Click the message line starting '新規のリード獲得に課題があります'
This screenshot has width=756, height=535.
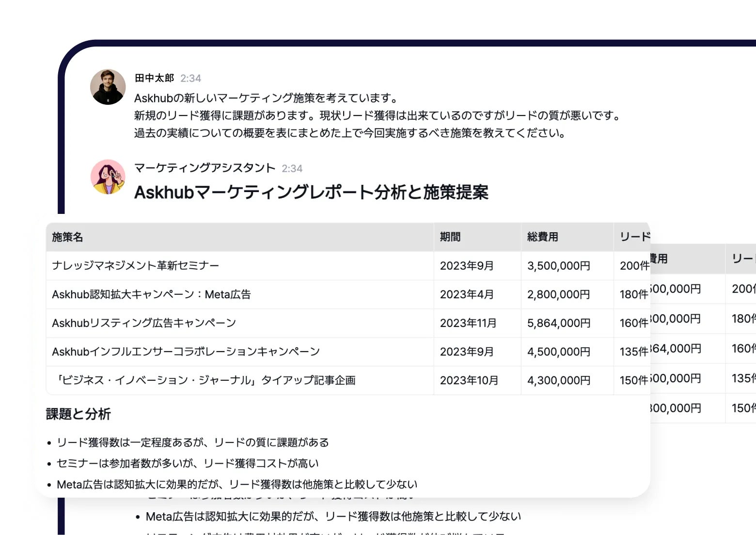pyautogui.click(x=378, y=115)
